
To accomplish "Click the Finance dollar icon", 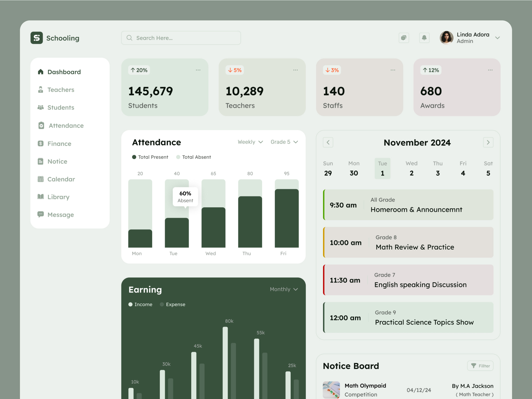I will pyautogui.click(x=41, y=144).
